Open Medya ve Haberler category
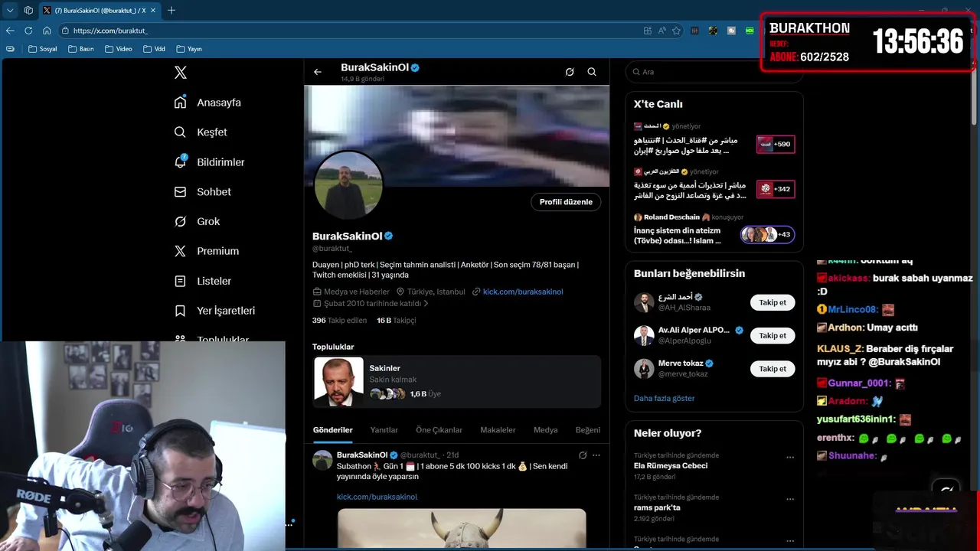Screen dimensions: 980x551 click(351, 292)
